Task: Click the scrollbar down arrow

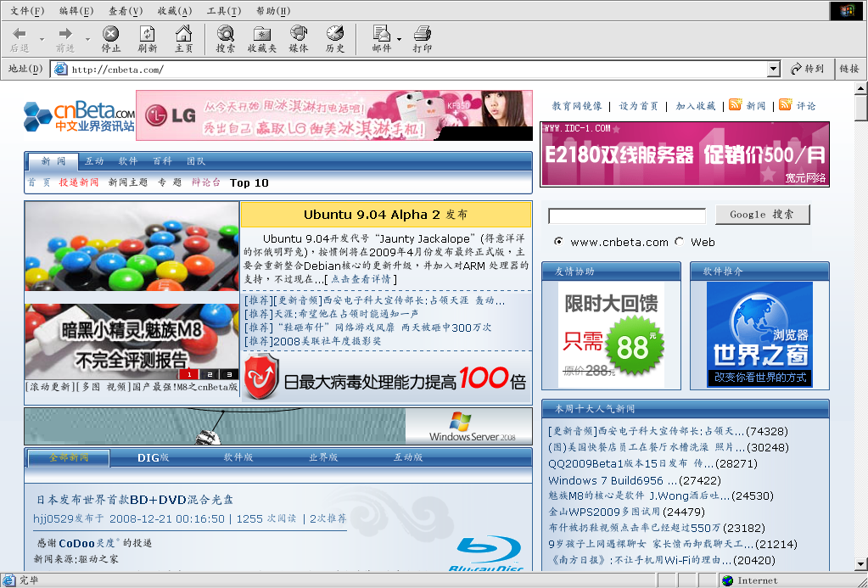Action: pyautogui.click(x=861, y=565)
